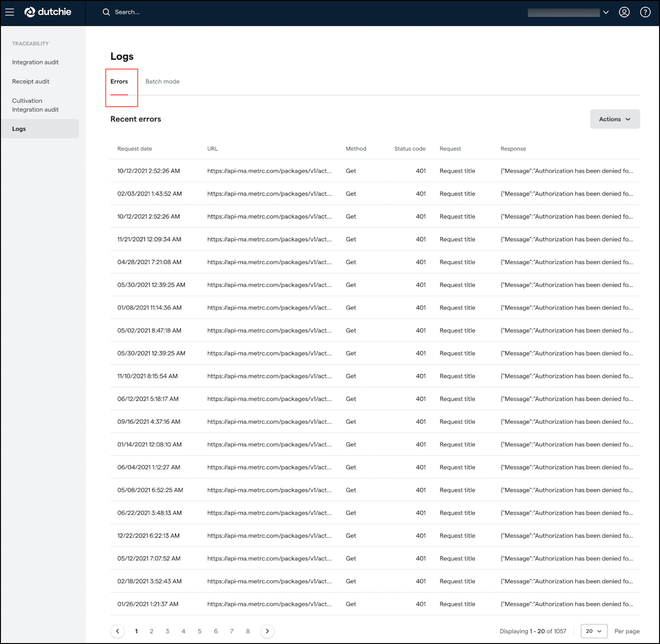Click the search magnifier icon
This screenshot has width=660, height=644.
click(106, 12)
